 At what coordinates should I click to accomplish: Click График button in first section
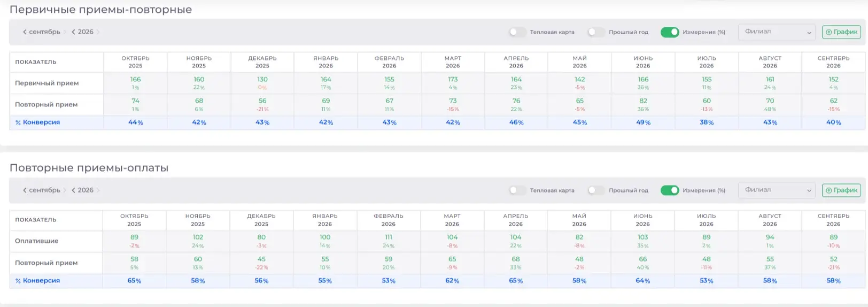point(841,32)
